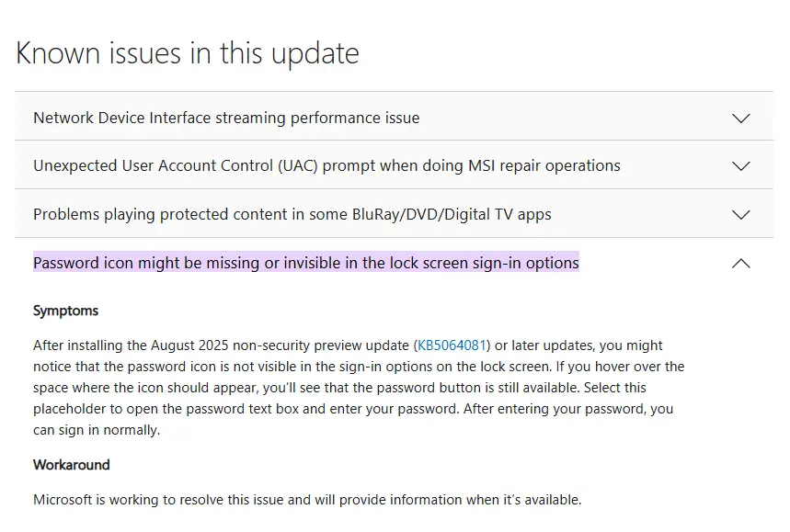
Task: Click the UAC prompt issue title text
Action: click(326, 165)
